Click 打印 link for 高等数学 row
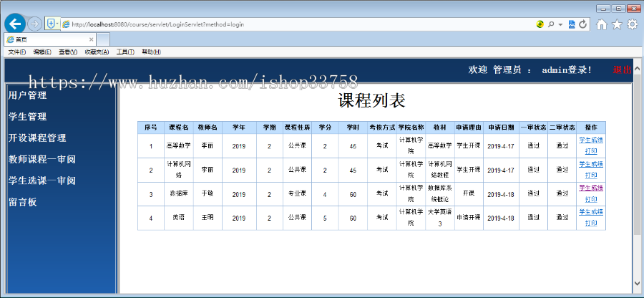 point(591,151)
